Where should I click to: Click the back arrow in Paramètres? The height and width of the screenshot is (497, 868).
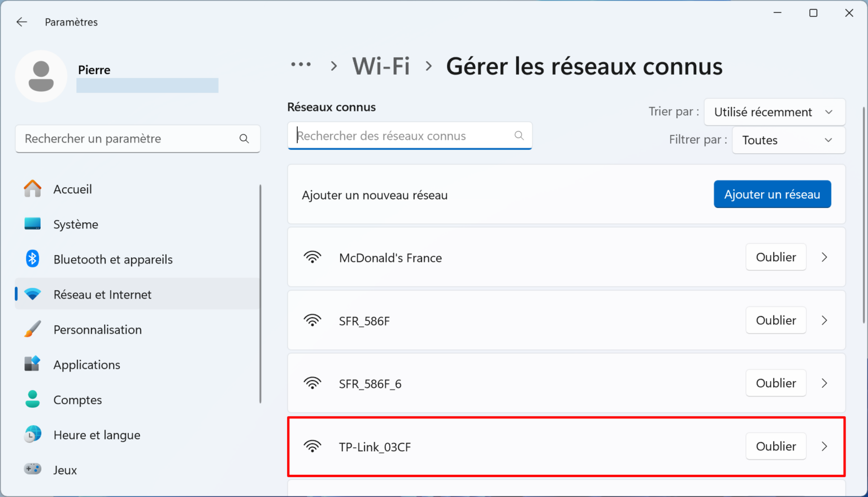coord(21,22)
